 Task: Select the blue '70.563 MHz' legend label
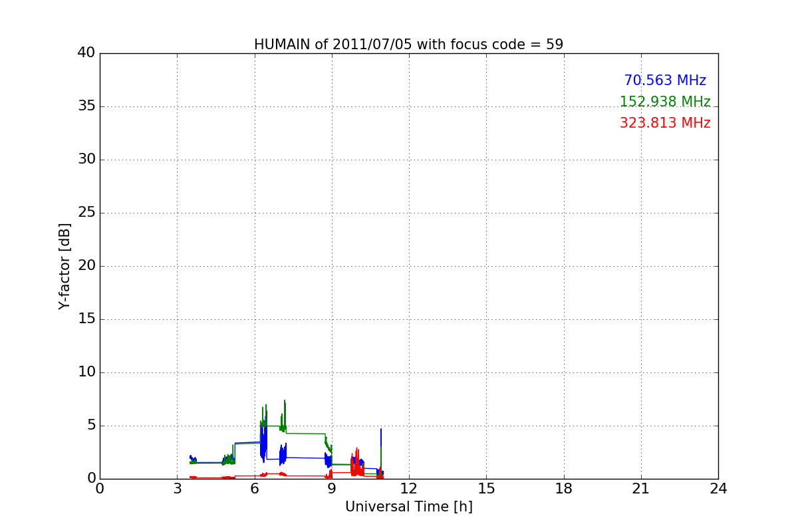point(665,80)
